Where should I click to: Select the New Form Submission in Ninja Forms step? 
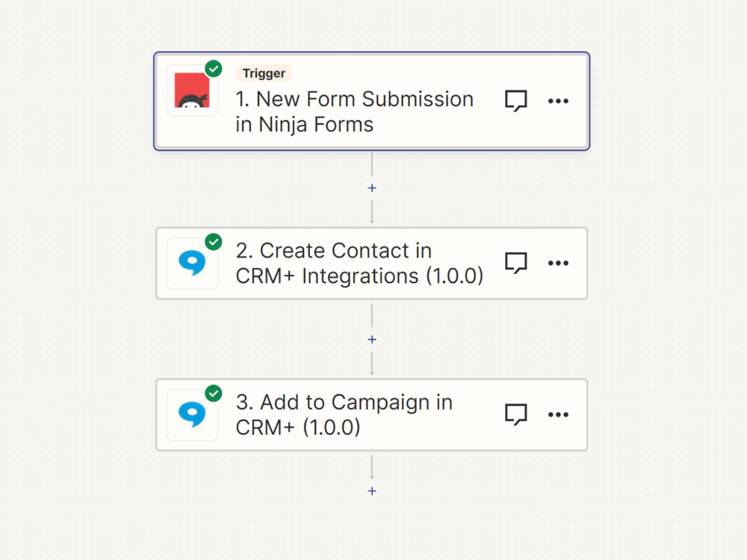355,112
